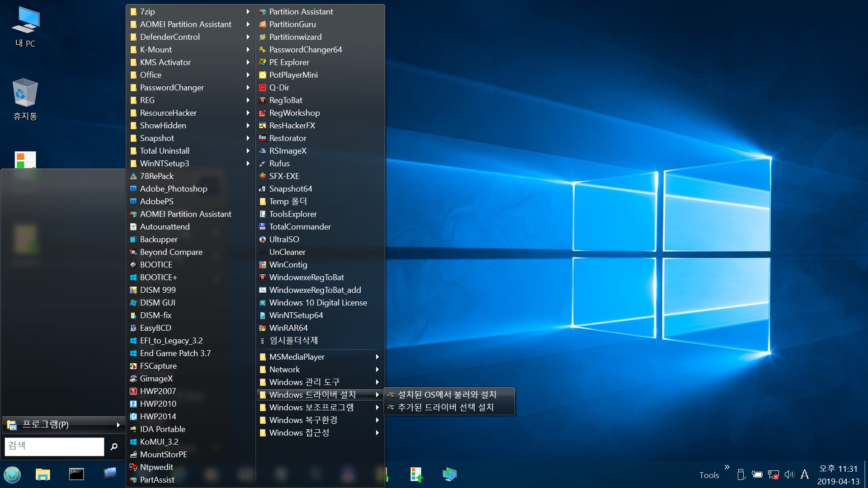Open End Game Patch 3.7
868x488 pixels.
tap(190, 353)
